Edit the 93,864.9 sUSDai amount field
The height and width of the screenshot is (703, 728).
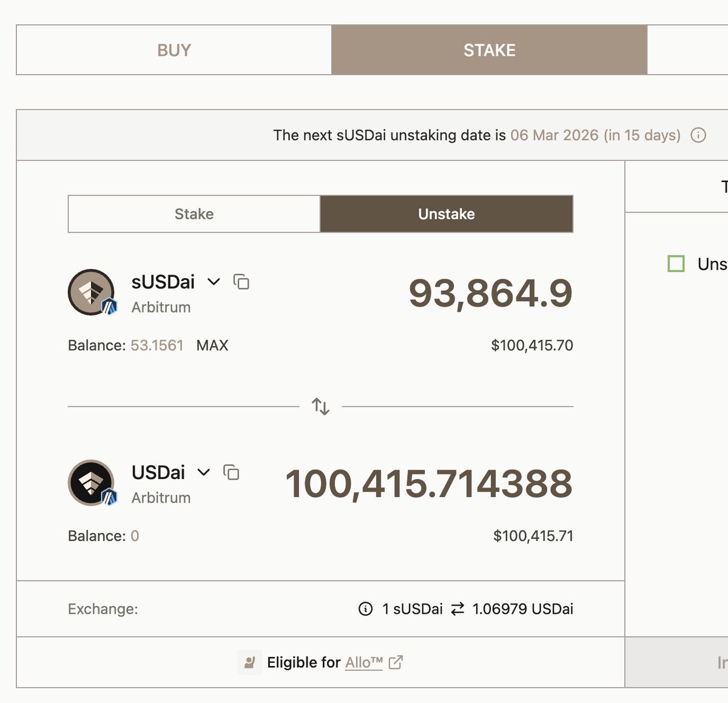coord(490,293)
